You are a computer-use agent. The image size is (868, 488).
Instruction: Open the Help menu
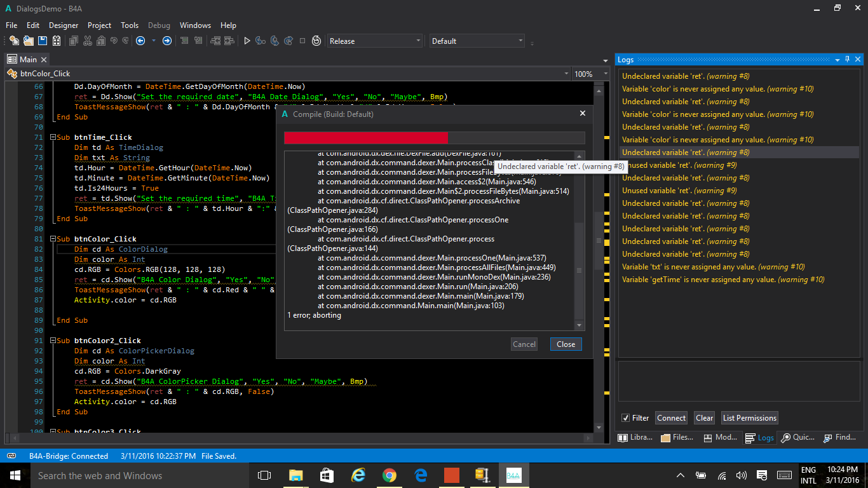[228, 25]
